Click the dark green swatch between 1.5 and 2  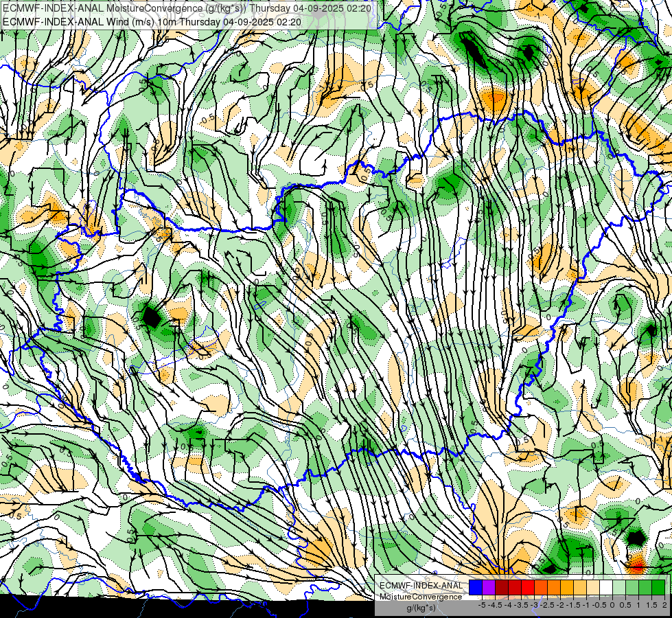[658, 587]
